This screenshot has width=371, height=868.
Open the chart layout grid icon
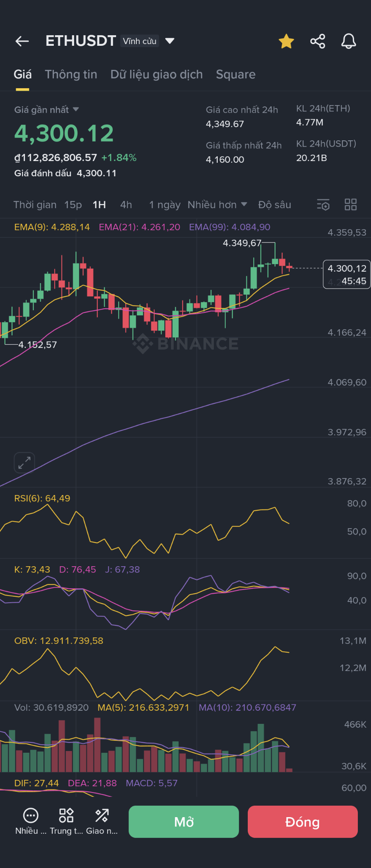(351, 205)
